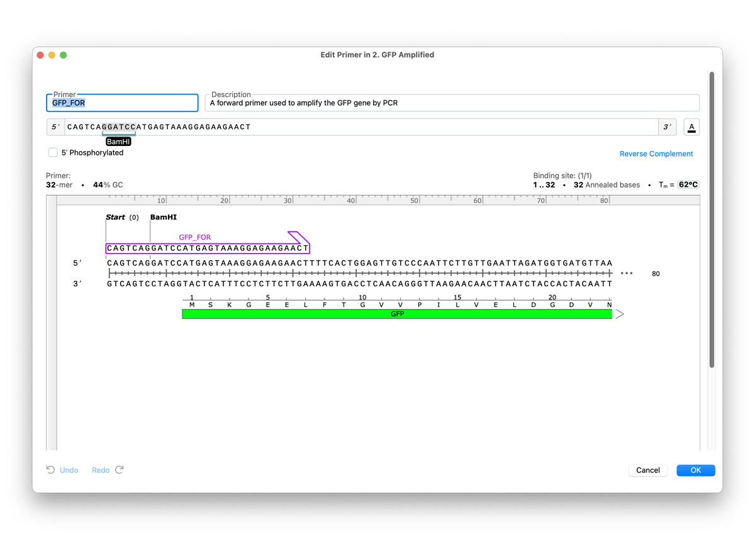The width and height of the screenshot is (755, 560).
Task: Click the Undo arrow icon
Action: [50, 470]
